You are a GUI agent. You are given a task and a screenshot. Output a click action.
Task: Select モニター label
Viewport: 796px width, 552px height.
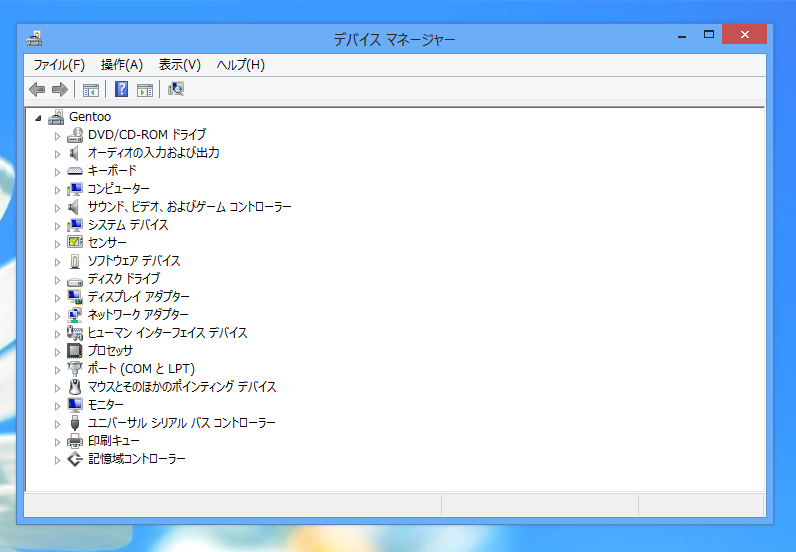point(106,405)
